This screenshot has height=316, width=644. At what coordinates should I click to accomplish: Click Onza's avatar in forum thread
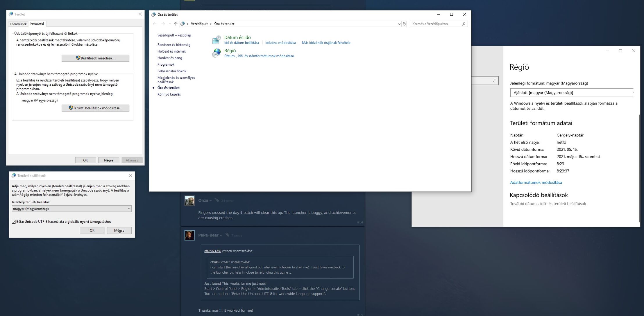[189, 201]
